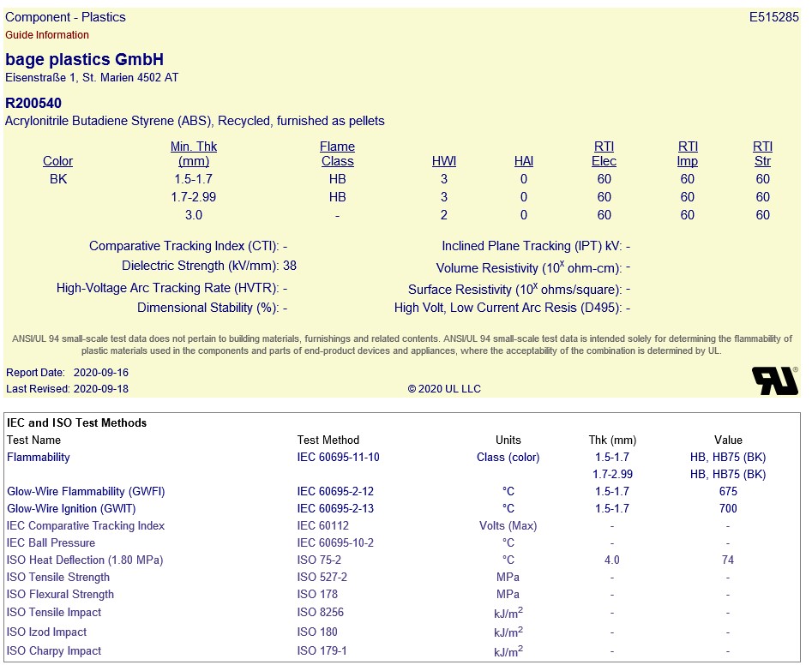Click the Glow-Wire Ignition (GWIT) row
The width and height of the screenshot is (812, 665).
402,508
